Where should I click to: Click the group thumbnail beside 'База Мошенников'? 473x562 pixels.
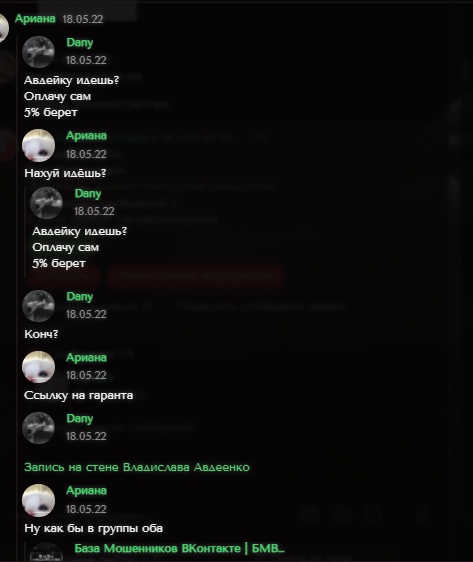(46, 552)
